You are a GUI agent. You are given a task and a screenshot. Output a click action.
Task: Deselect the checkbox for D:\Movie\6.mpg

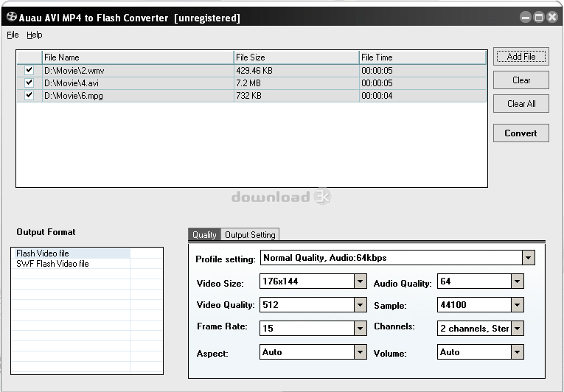click(x=29, y=95)
